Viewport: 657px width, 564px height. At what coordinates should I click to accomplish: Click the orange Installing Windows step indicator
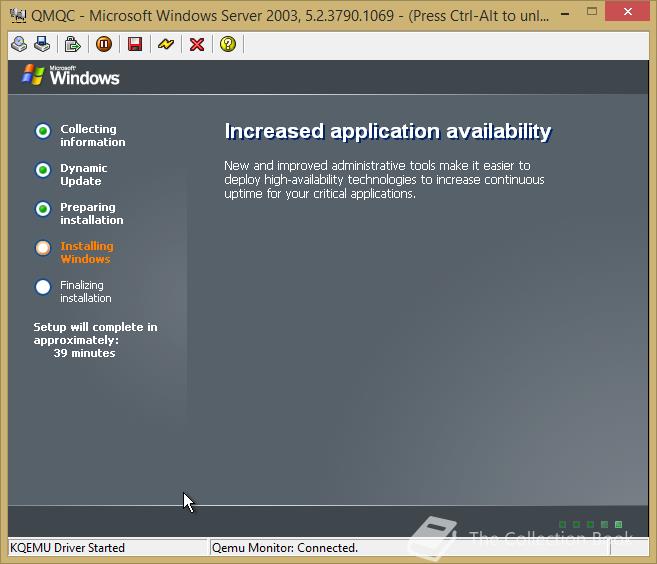tap(43, 248)
